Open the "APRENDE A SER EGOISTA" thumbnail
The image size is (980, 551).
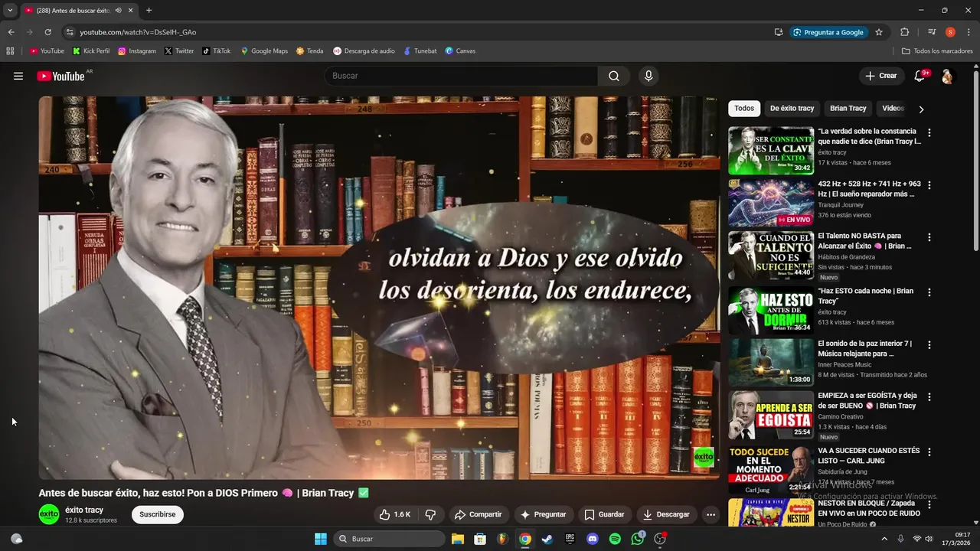tap(771, 415)
